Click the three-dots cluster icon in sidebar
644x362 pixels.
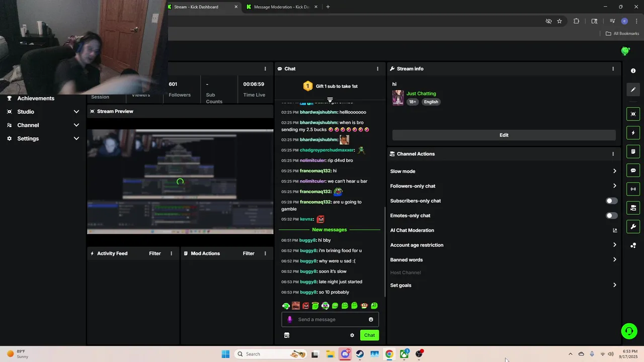click(x=633, y=245)
